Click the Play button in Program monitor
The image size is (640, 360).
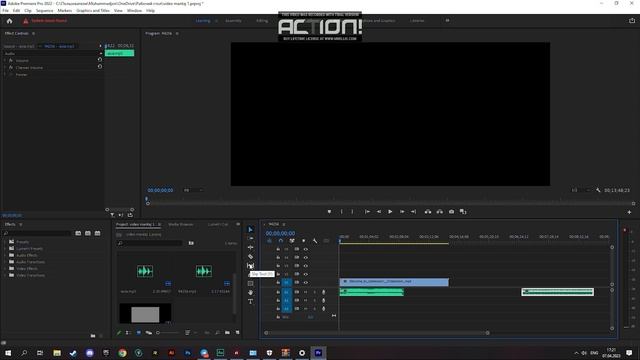tap(390, 211)
